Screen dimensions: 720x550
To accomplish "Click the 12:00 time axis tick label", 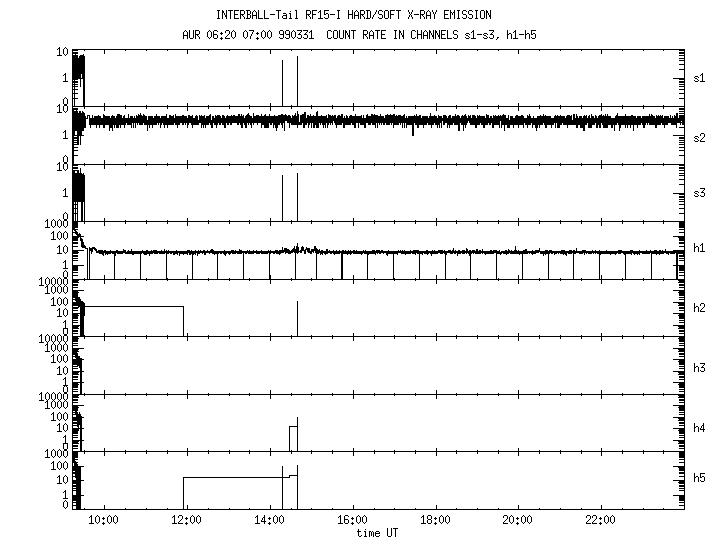I will [185, 520].
